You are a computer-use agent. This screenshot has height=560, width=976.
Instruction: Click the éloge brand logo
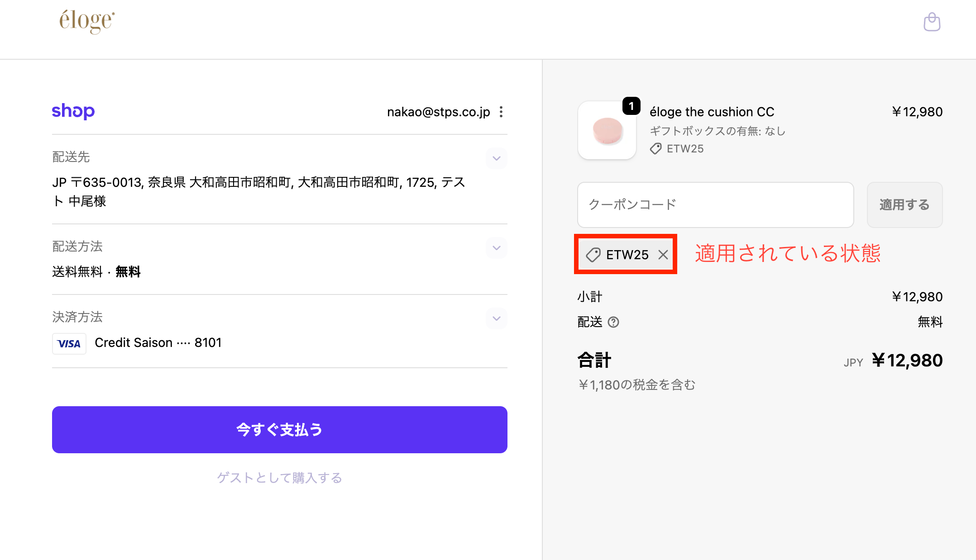pyautogui.click(x=87, y=21)
